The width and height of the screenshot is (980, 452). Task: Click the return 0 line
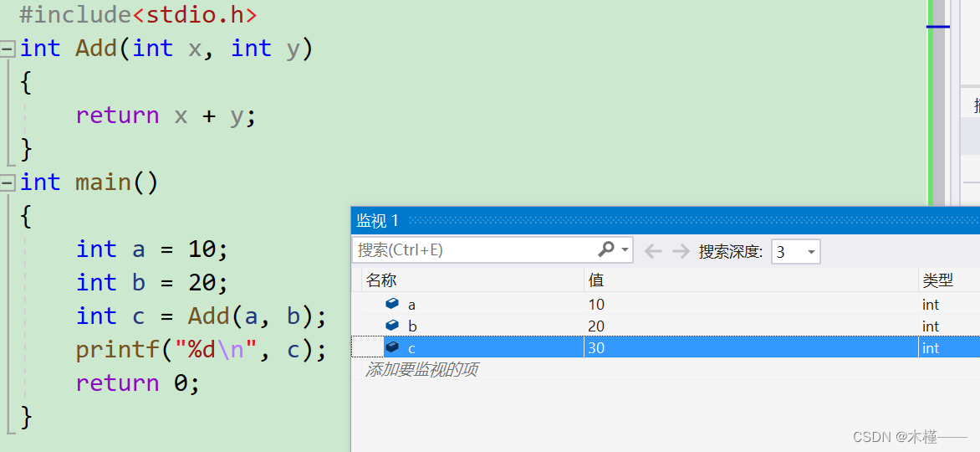[x=137, y=383]
